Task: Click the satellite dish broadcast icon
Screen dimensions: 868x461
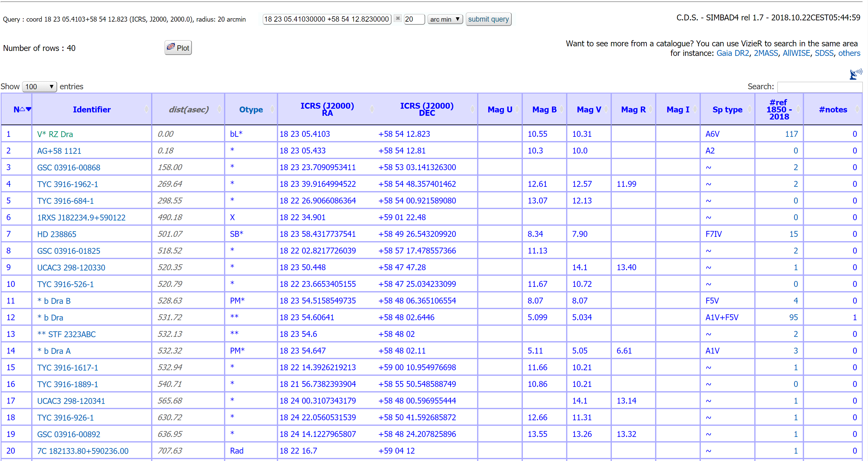Action: pyautogui.click(x=855, y=74)
